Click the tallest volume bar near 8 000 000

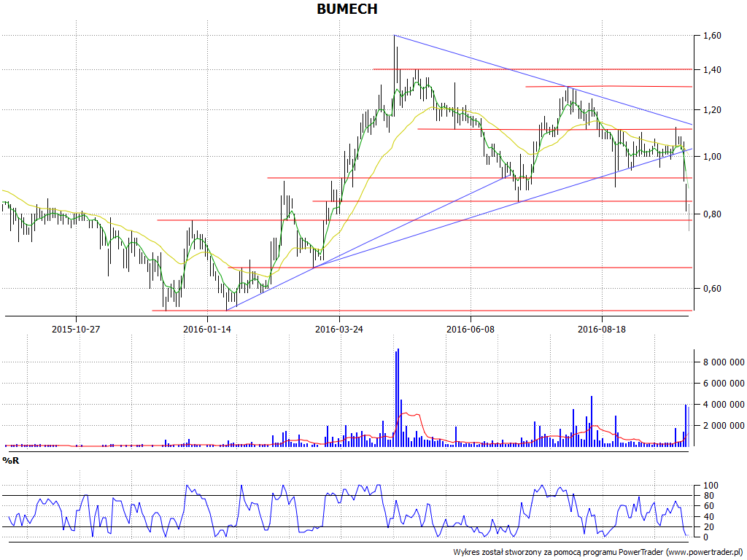[x=398, y=397]
